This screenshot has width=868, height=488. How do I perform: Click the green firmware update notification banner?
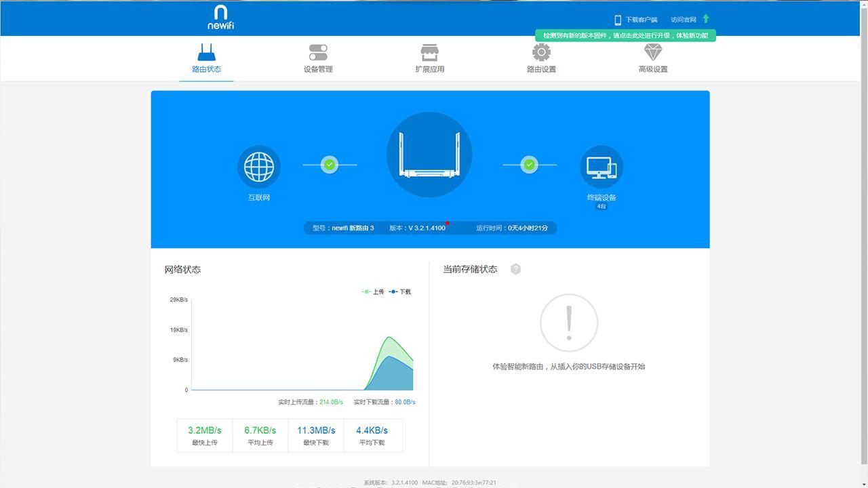click(x=625, y=35)
